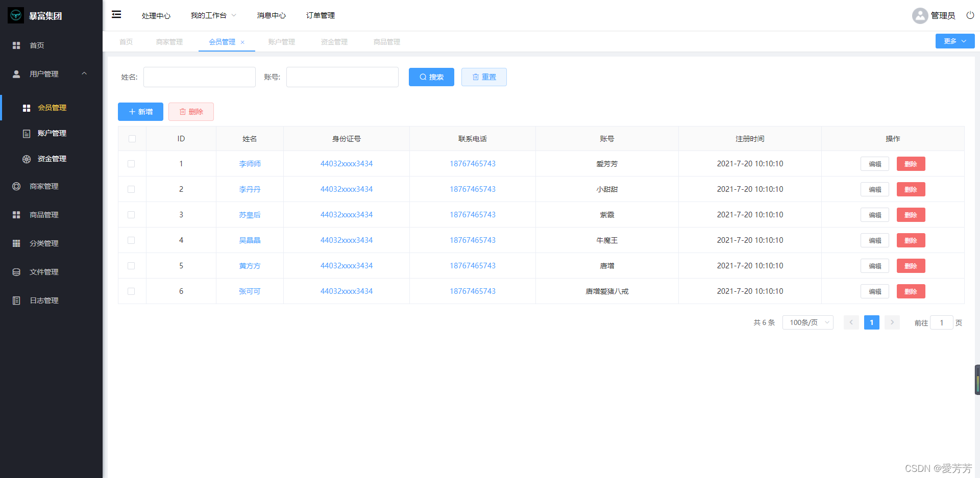Close the 会员管理 tab
This screenshot has height=478, width=980.
[242, 42]
